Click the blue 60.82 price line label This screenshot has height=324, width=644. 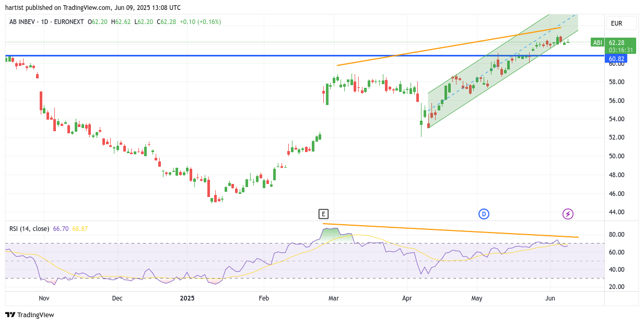coord(616,59)
